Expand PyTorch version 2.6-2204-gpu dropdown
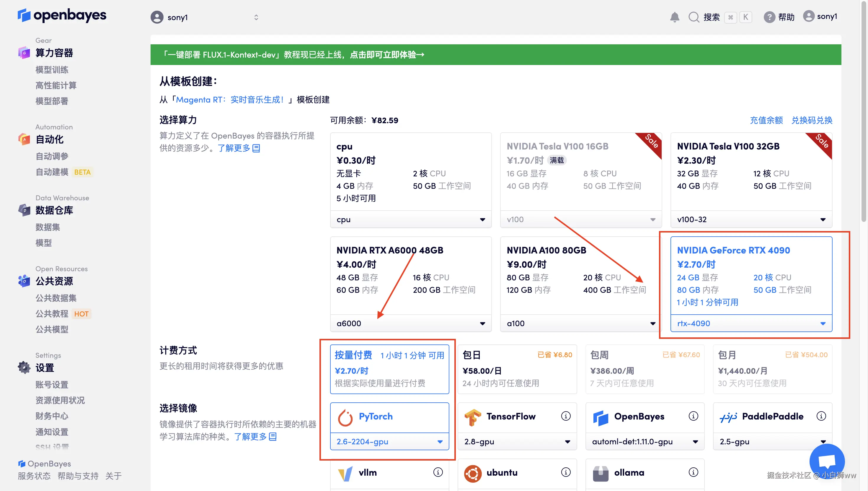This screenshot has height=491, width=868. click(389, 441)
